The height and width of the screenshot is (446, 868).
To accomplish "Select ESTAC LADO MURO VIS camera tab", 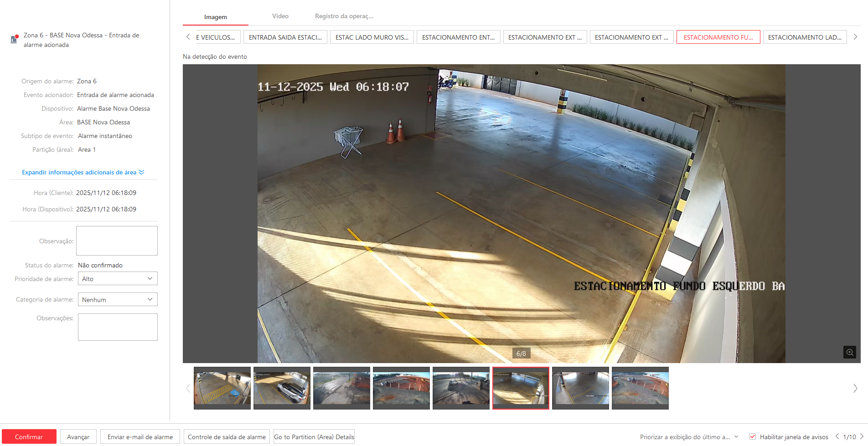I will point(372,37).
